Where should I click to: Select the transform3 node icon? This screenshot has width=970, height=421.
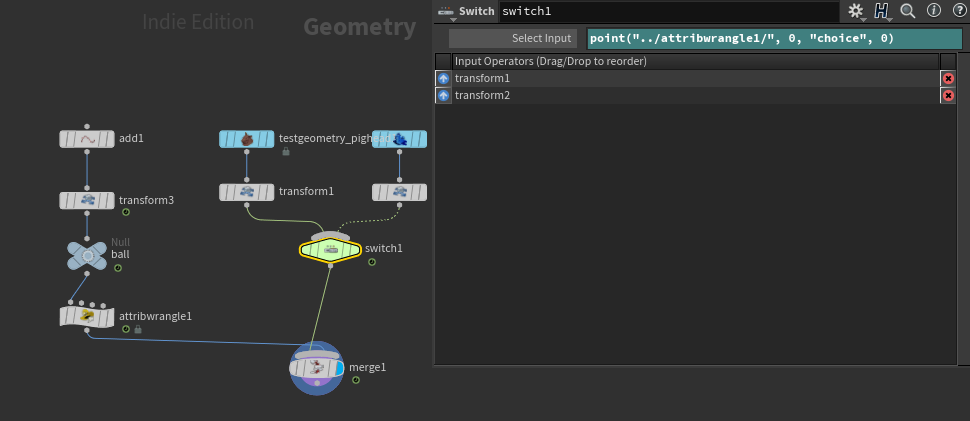coord(87,200)
